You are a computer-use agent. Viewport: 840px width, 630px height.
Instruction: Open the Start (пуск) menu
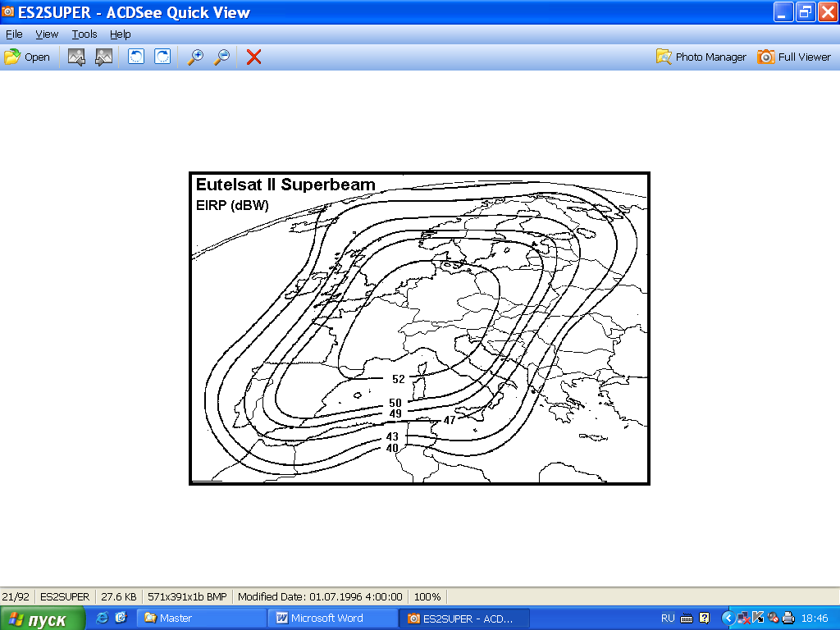[43, 619]
